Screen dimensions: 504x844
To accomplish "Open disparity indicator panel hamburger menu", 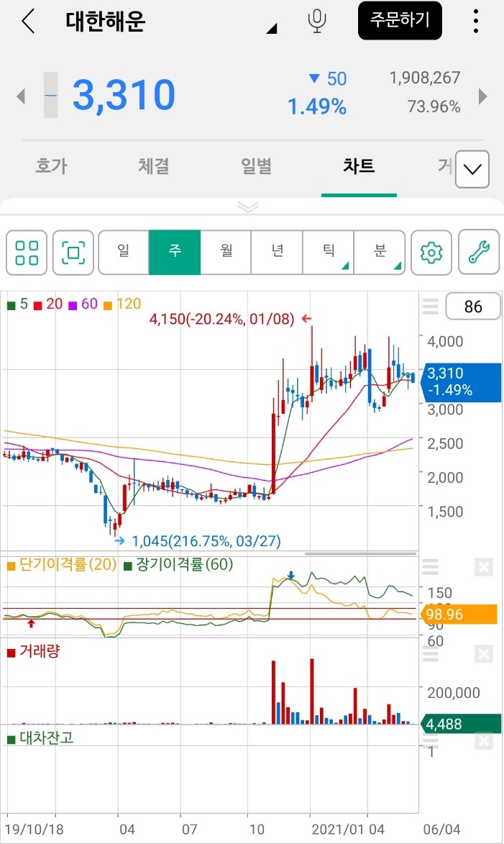I will click(431, 567).
